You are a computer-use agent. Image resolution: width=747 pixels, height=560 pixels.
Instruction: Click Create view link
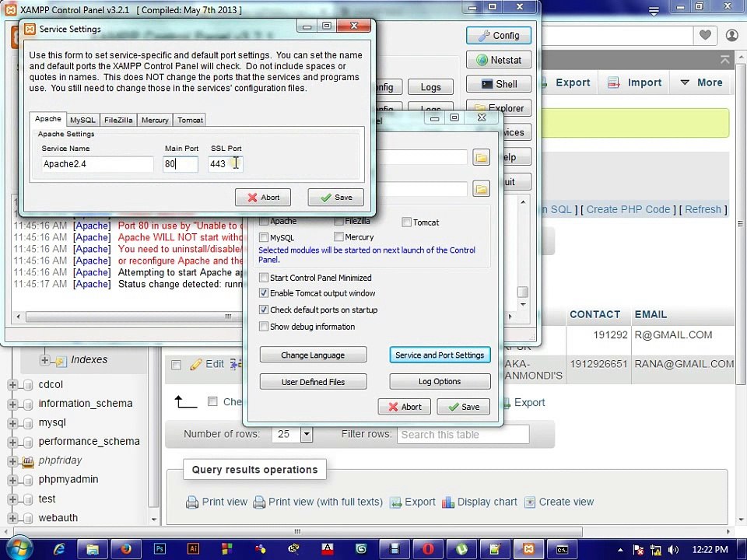coord(559,502)
